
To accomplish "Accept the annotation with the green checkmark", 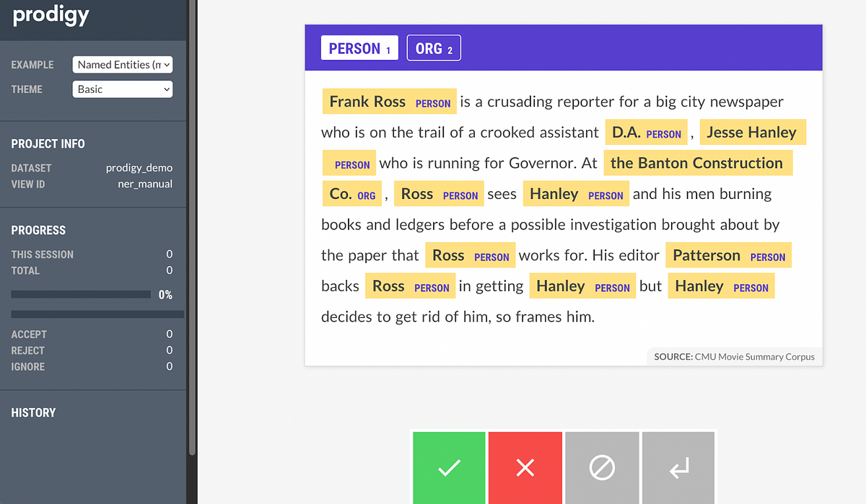I will click(x=448, y=467).
